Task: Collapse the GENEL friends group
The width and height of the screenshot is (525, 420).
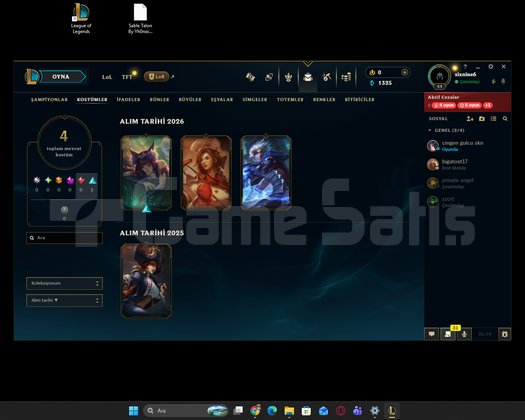Action: click(x=430, y=130)
